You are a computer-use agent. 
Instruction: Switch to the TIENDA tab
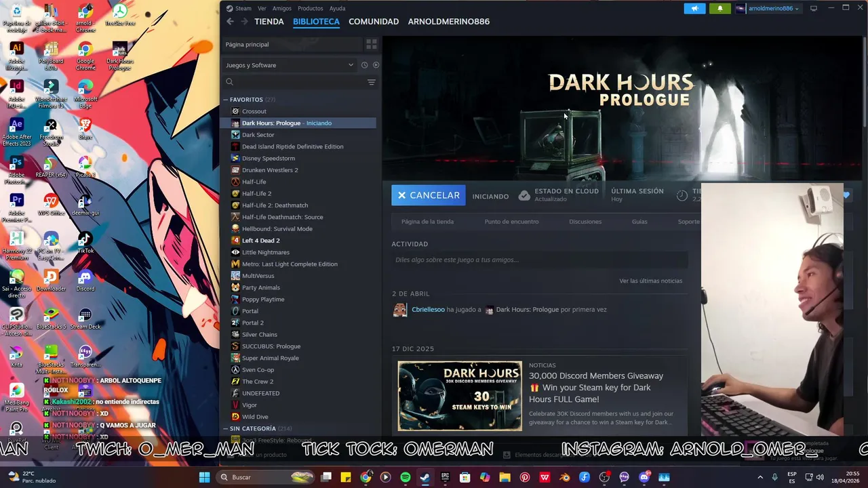click(x=269, y=22)
